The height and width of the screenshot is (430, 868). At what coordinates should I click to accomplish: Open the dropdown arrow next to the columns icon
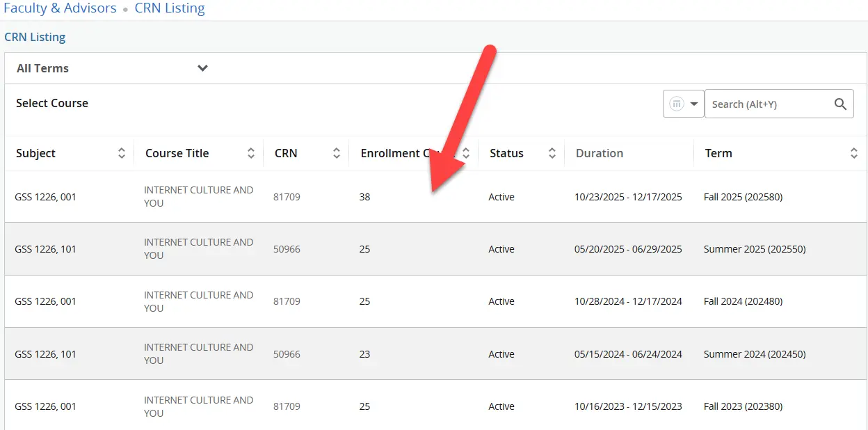click(693, 103)
